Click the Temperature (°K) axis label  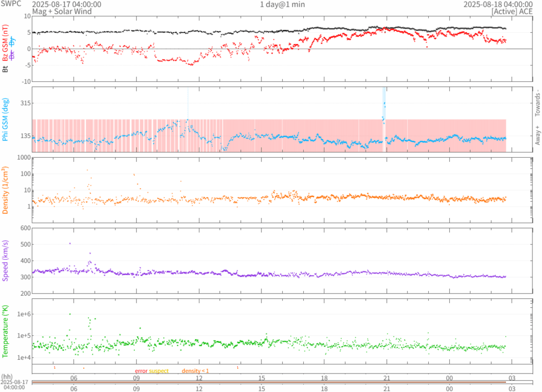point(6,331)
